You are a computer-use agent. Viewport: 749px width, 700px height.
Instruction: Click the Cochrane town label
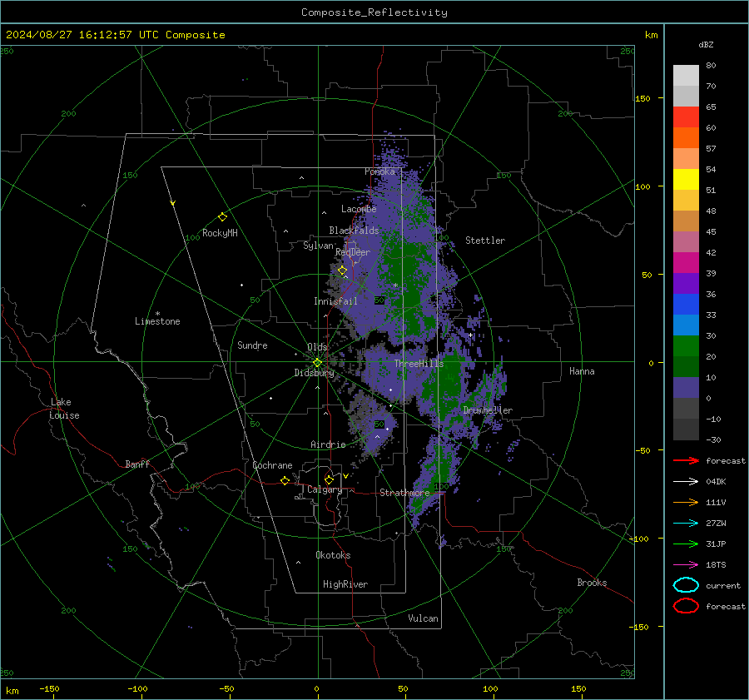(x=272, y=465)
